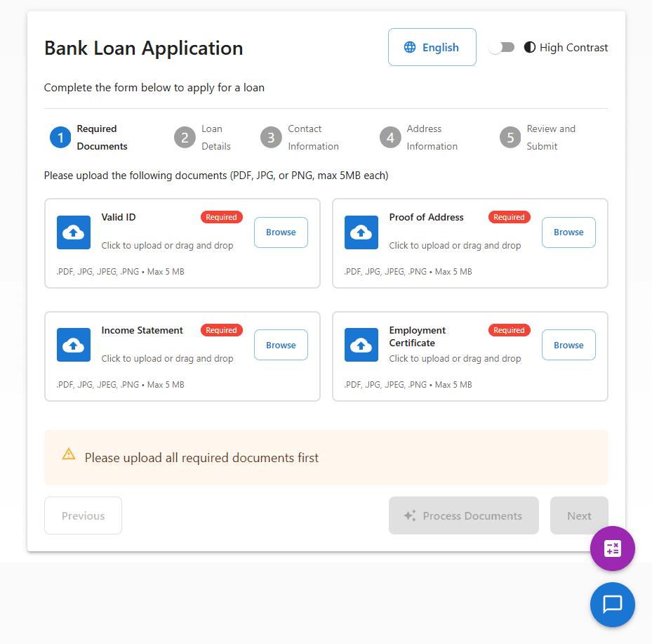Click the sparkle icon on Process Documents
This screenshot has width=652, height=644.
tap(409, 515)
